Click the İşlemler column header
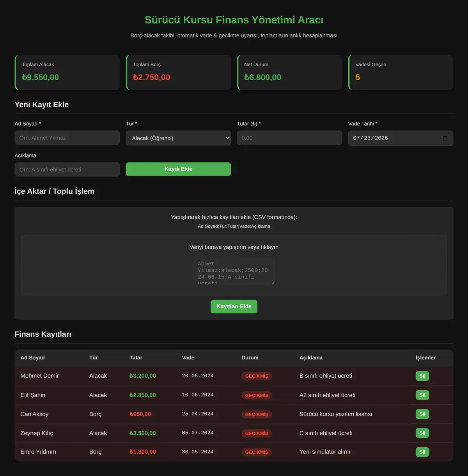 425,357
